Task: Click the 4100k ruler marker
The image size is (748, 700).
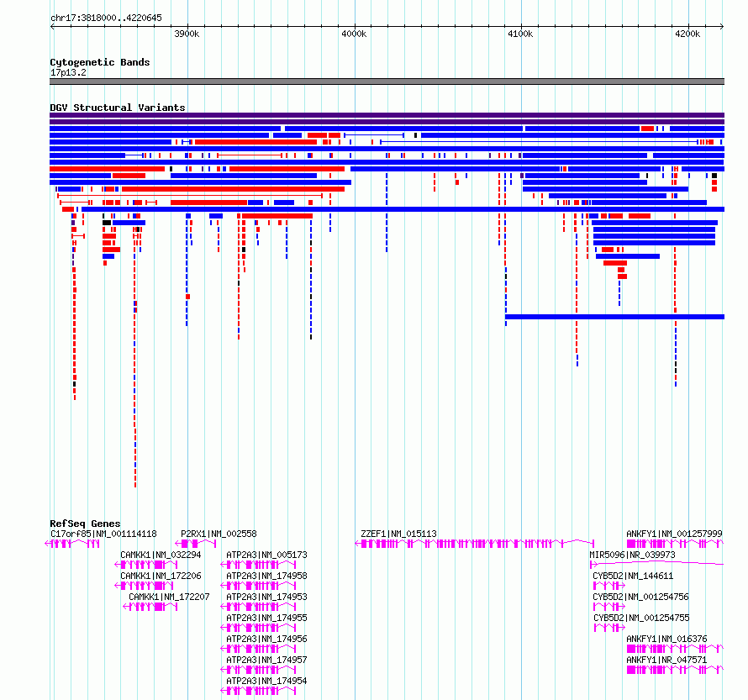Action: click(x=520, y=34)
